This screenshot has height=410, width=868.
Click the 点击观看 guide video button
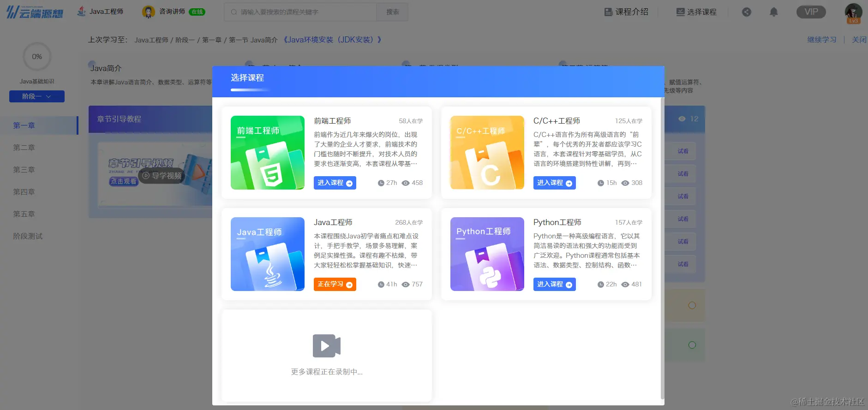click(124, 181)
